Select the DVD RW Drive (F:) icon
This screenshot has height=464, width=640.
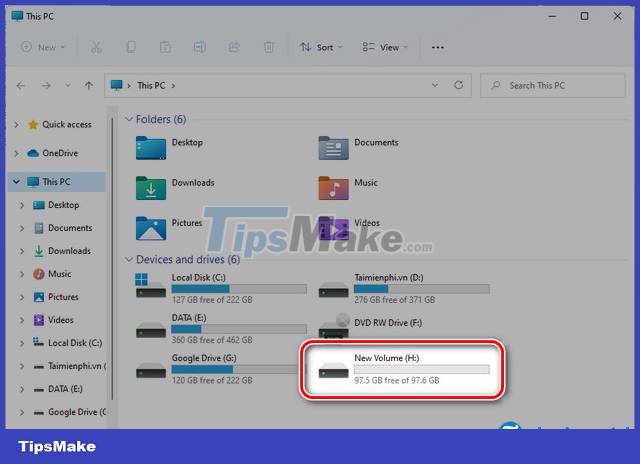click(334, 326)
